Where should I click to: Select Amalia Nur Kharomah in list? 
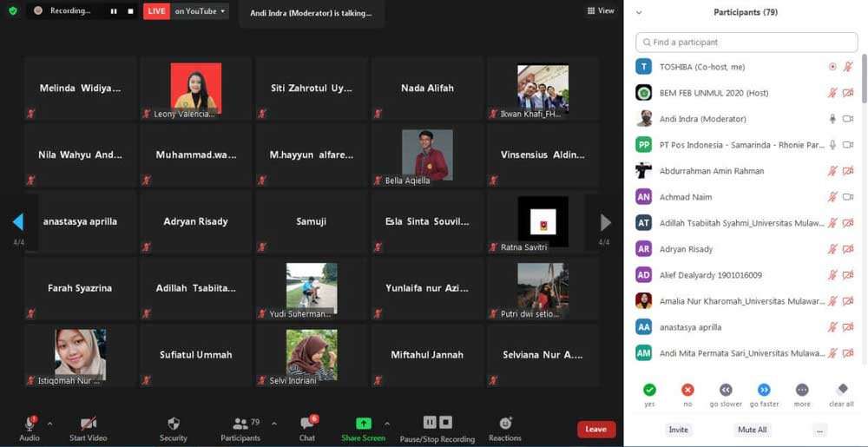746,301
